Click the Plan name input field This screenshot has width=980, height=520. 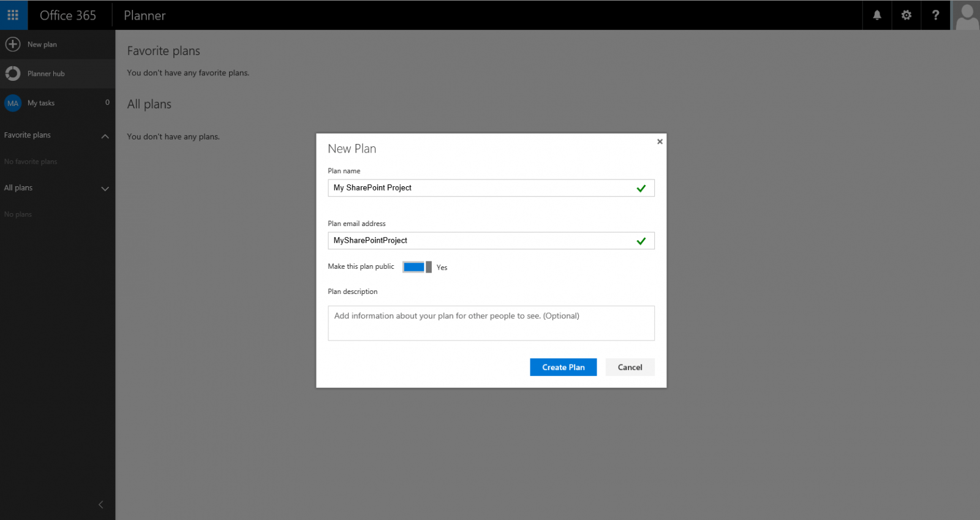(x=491, y=188)
